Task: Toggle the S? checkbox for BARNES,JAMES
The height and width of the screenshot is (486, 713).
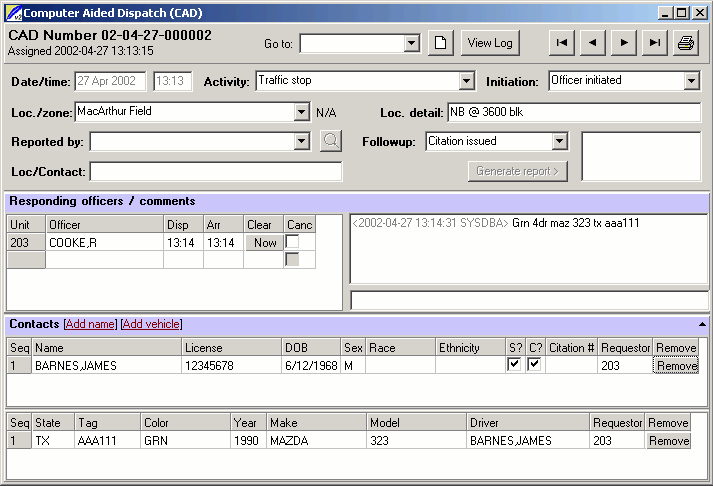Action: tap(514, 364)
